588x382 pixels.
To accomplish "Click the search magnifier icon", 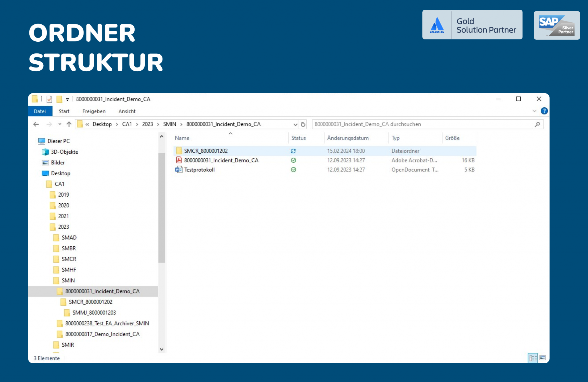I will [x=537, y=124].
